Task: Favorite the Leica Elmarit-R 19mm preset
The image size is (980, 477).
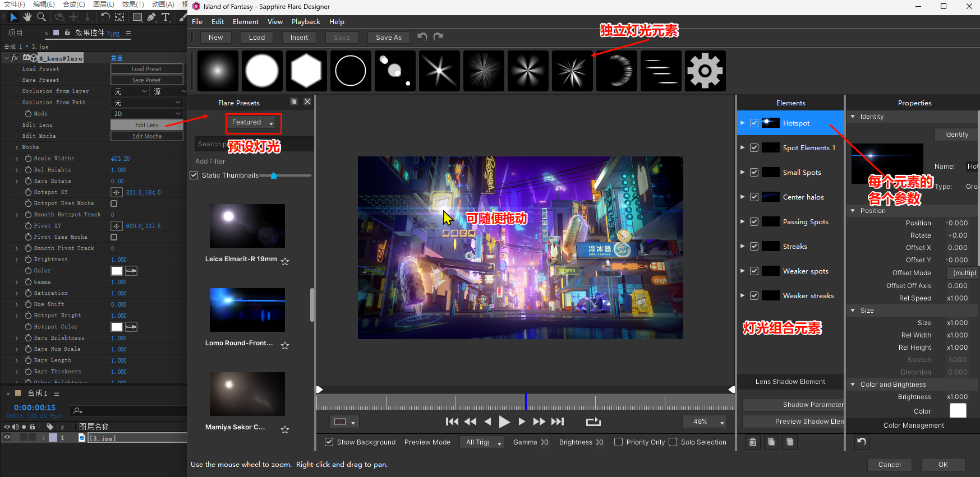Action: tap(285, 261)
